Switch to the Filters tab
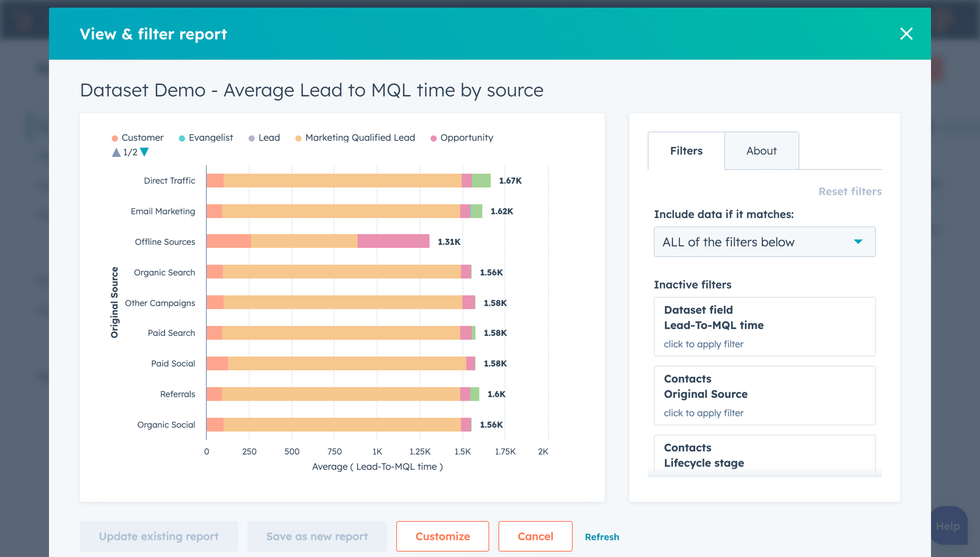 tap(686, 150)
